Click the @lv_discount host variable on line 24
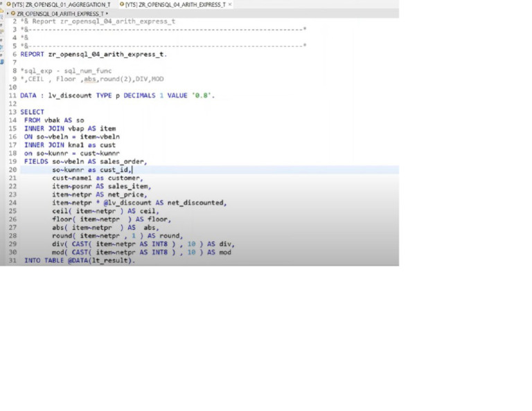Image resolution: width=532 pixels, height=411 pixels. pos(127,203)
